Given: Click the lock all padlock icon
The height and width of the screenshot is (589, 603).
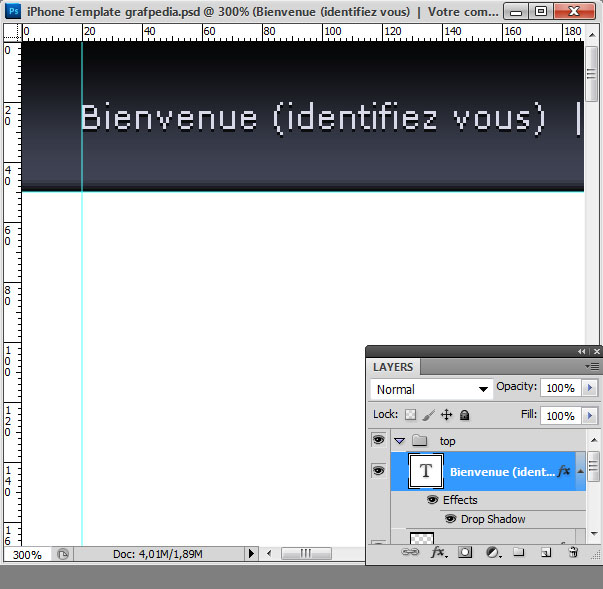Looking at the screenshot, I should tap(465, 415).
